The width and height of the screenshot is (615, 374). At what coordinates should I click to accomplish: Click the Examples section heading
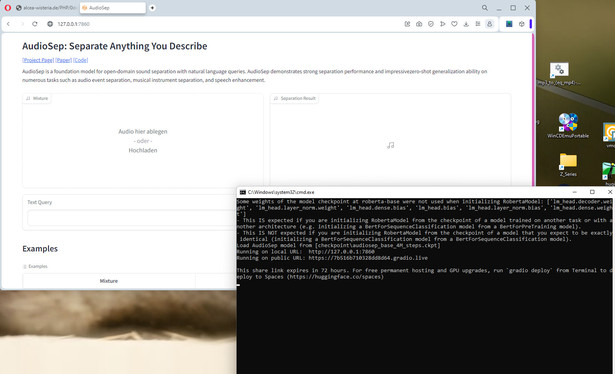coord(40,249)
